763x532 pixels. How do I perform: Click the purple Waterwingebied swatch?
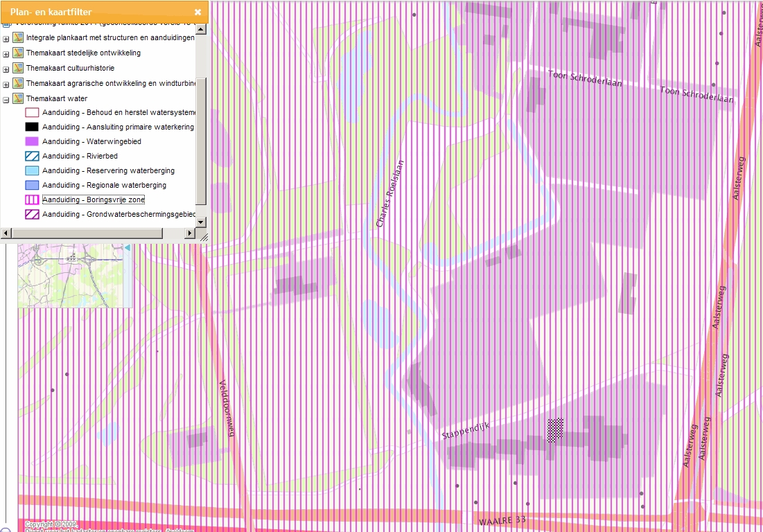tap(32, 141)
